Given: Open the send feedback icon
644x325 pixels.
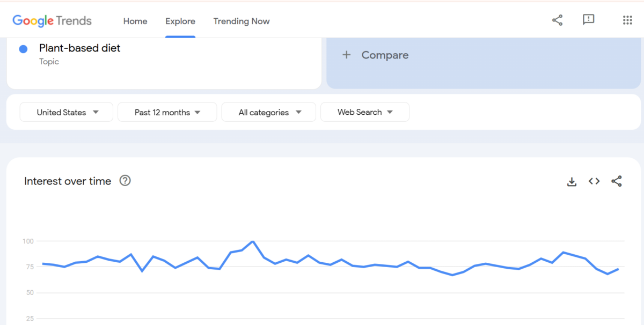Looking at the screenshot, I should pos(588,20).
